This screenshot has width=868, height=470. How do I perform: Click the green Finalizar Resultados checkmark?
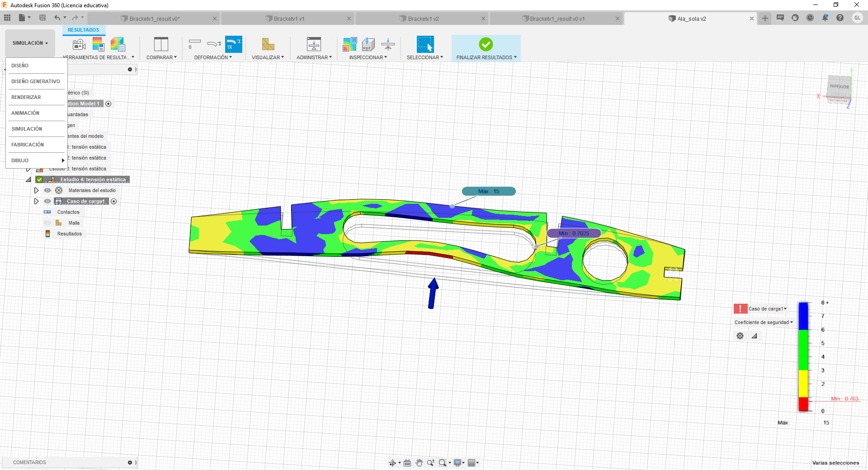(x=486, y=44)
